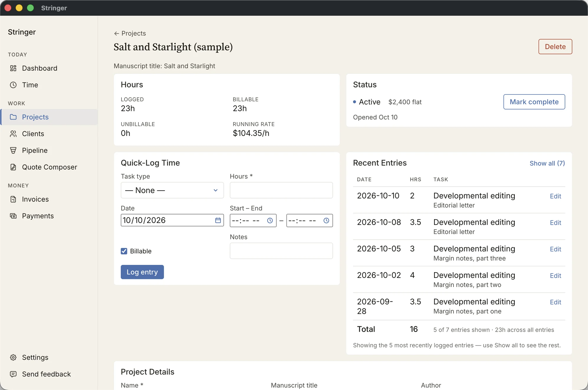Click the Settings gear icon

13,357
